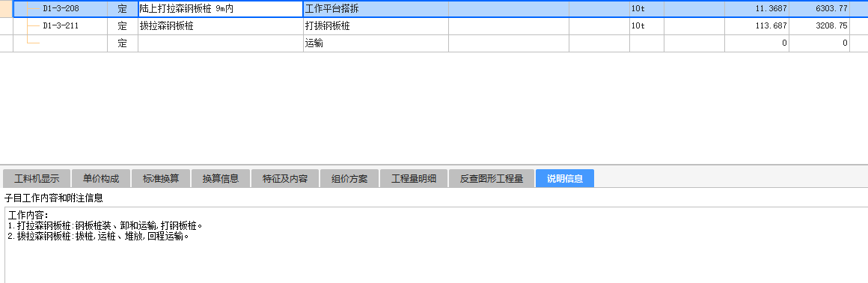Viewport: 868px width, 283px height.
Task: Click the active 说明信息 tab
Action: [x=565, y=178]
